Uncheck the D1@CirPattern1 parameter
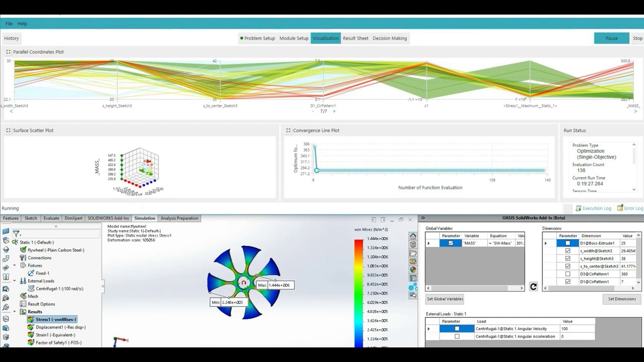Screen dimensions: 644x362 pyautogui.click(x=568, y=282)
